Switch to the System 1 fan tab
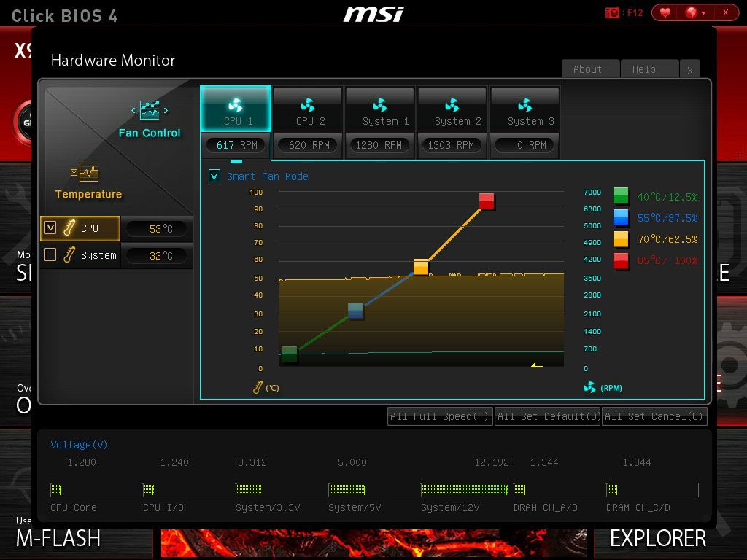This screenshot has height=560, width=747. 380,109
